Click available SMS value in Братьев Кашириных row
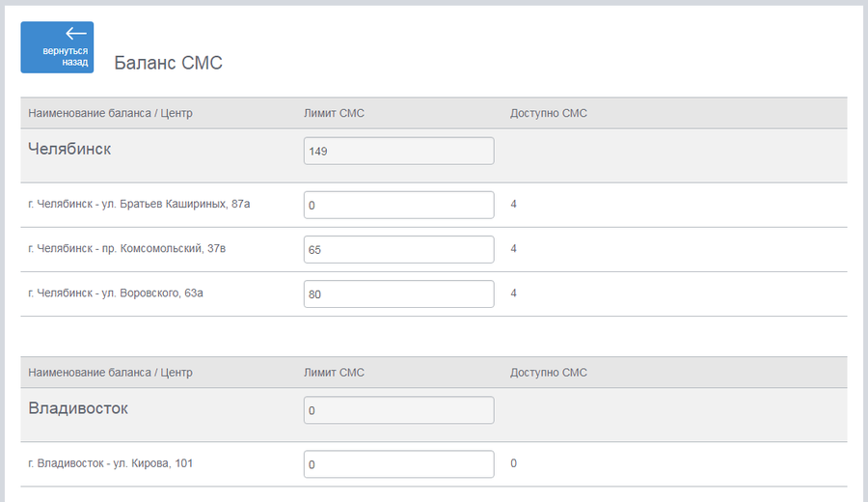The image size is (868, 502). pyautogui.click(x=514, y=204)
